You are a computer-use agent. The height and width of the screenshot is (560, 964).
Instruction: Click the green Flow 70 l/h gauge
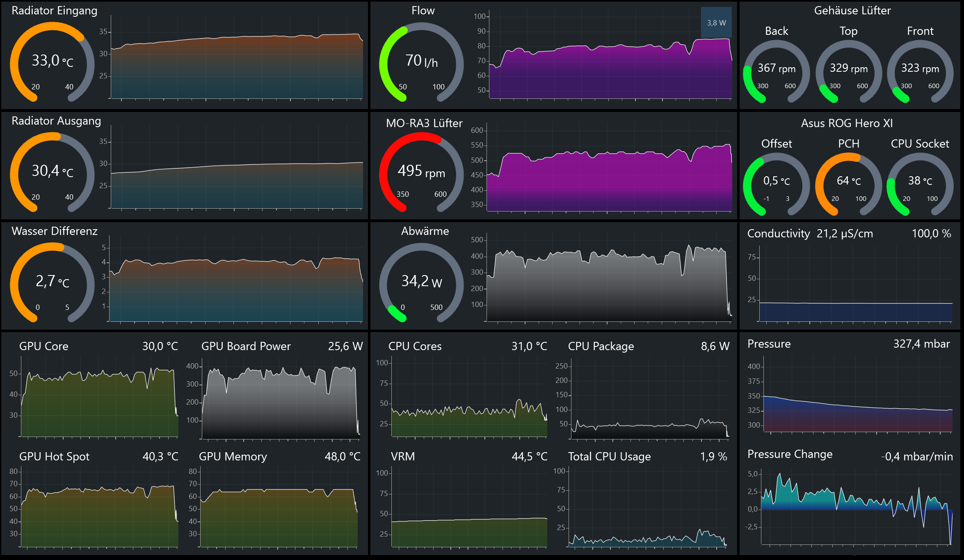click(x=421, y=61)
